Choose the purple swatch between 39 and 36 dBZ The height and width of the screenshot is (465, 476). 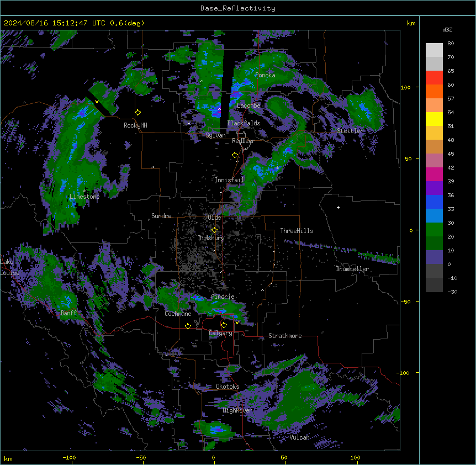(434, 188)
